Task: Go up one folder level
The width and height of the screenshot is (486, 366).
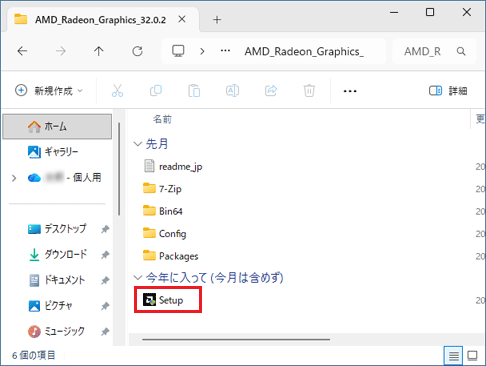Action: (x=98, y=51)
